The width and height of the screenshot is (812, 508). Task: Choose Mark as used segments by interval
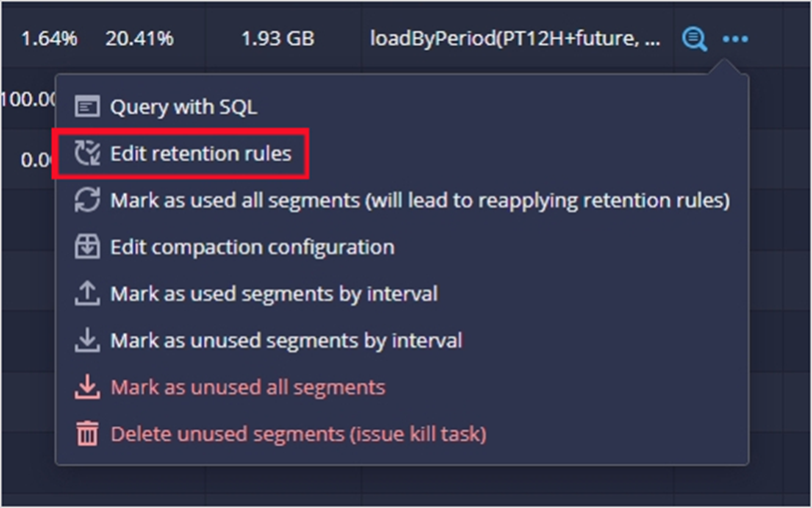[274, 293]
